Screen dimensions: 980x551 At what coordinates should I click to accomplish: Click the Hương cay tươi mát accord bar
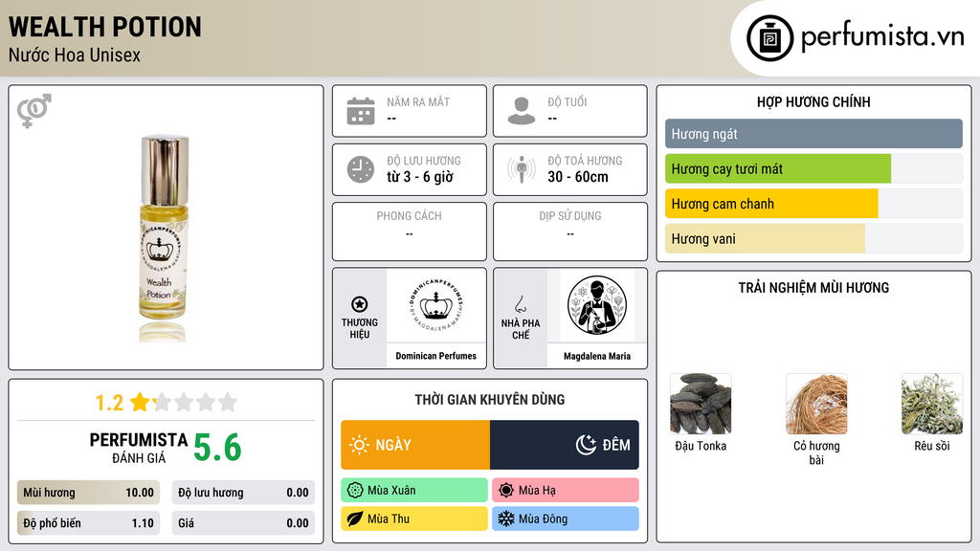[x=813, y=168]
